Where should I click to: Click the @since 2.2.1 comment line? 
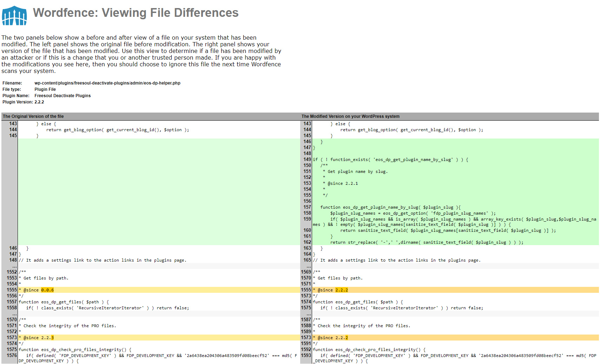click(x=340, y=183)
